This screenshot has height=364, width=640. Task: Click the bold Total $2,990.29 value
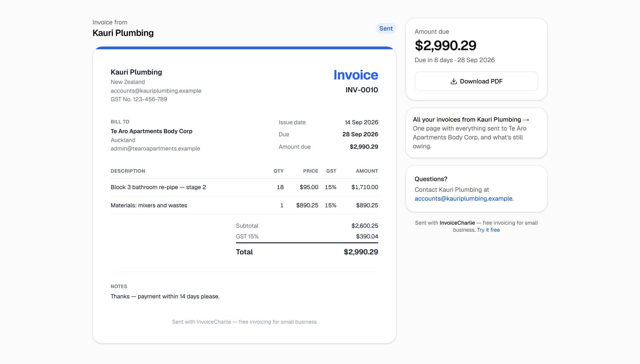361,252
